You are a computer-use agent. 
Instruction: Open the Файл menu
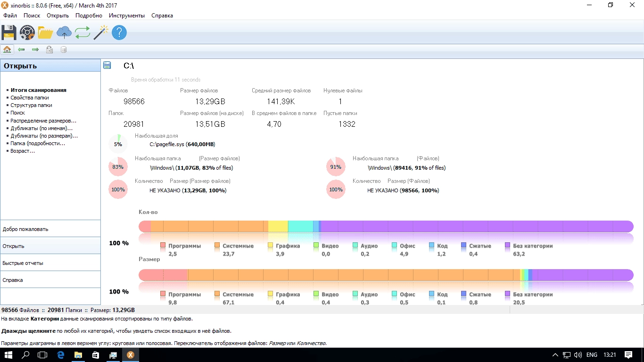coord(10,16)
